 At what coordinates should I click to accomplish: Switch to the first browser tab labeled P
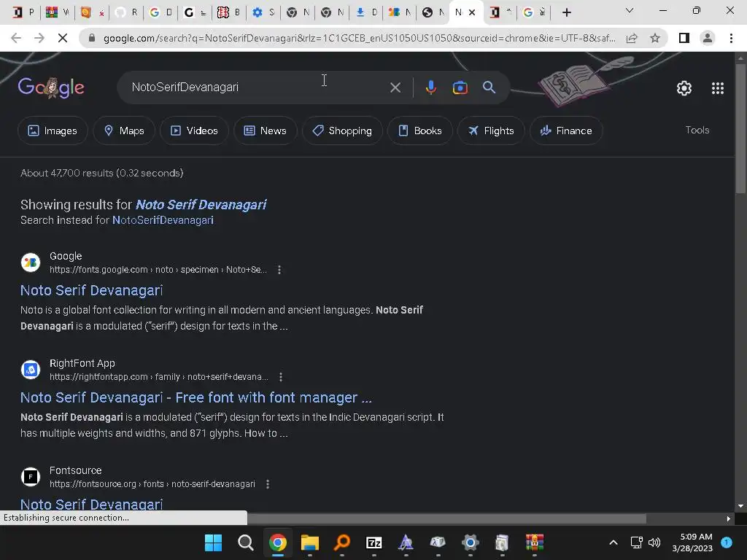point(23,12)
